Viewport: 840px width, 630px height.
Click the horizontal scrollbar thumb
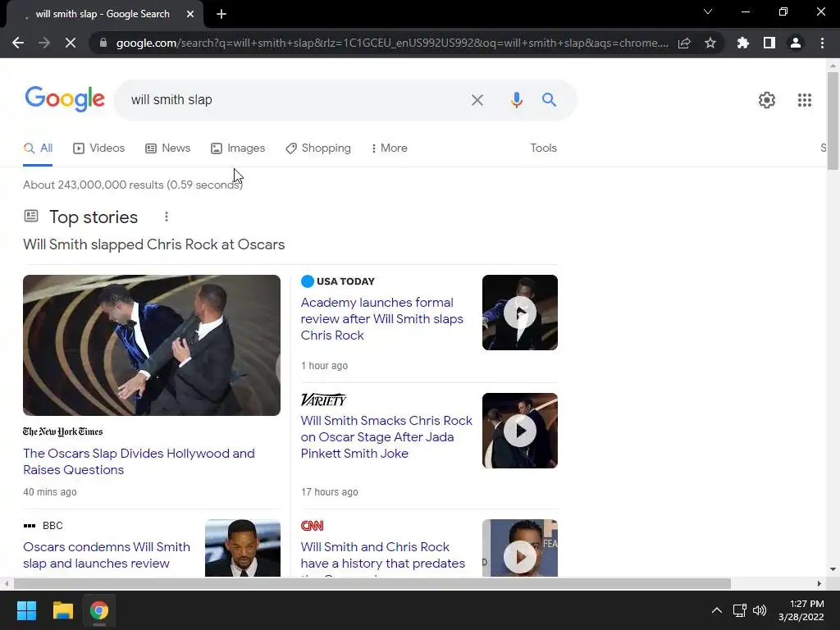tap(372, 583)
